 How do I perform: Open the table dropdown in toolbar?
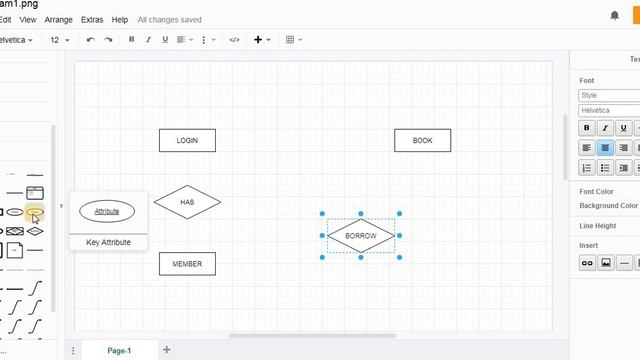coord(294,40)
